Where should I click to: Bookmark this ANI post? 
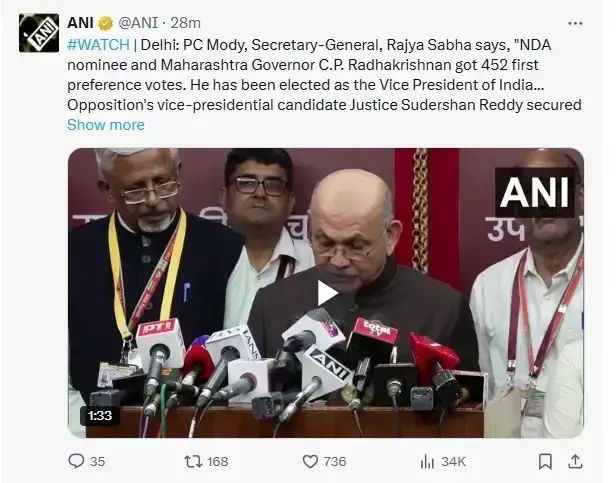[545, 461]
